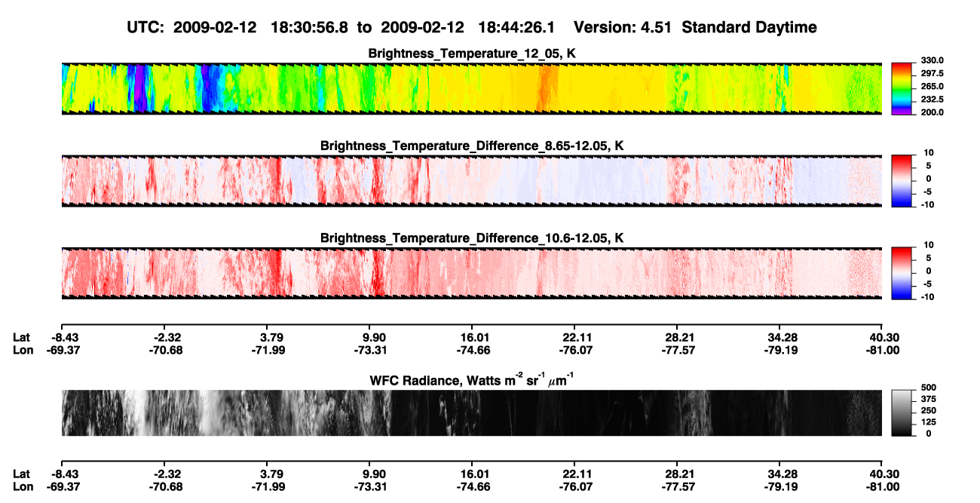Click the 330.0 colorbar label
This screenshot has width=980, height=503.
tap(932, 60)
